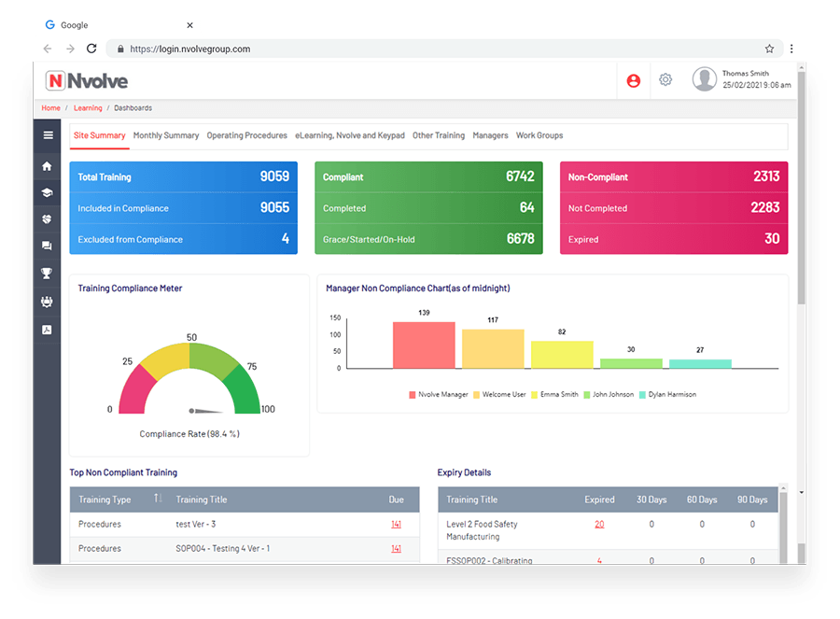The image size is (840, 619).
Task: Click the red user account icon
Action: pos(634,81)
